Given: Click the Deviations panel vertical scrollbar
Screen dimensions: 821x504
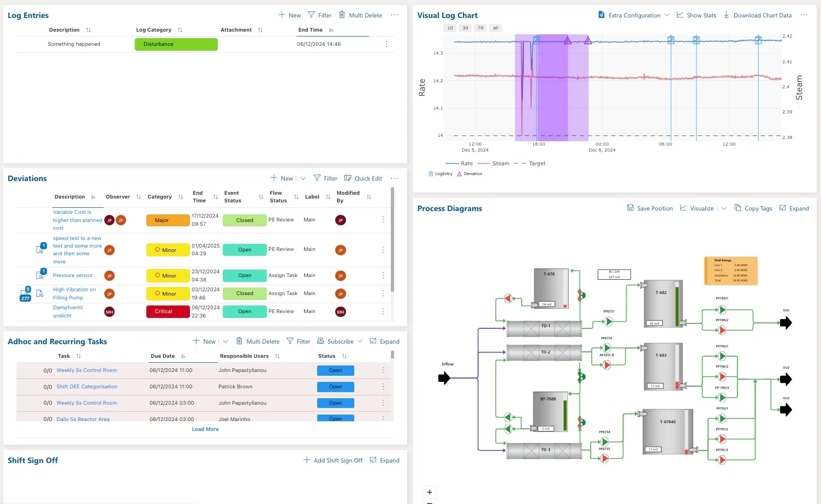Looking at the screenshot, I should tap(392, 240).
